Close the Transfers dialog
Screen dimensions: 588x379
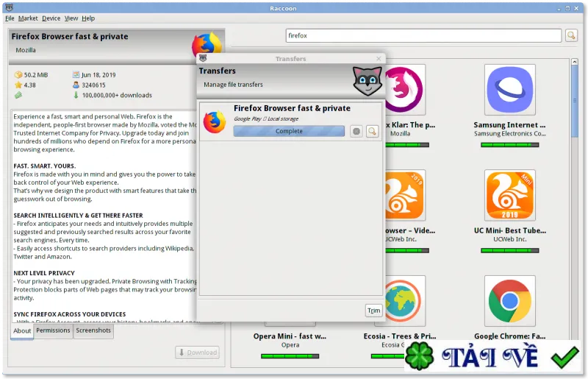(379, 59)
